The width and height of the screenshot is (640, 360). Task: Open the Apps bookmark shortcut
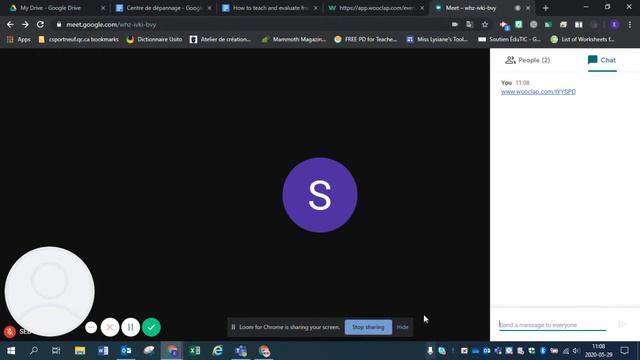click(x=18, y=39)
